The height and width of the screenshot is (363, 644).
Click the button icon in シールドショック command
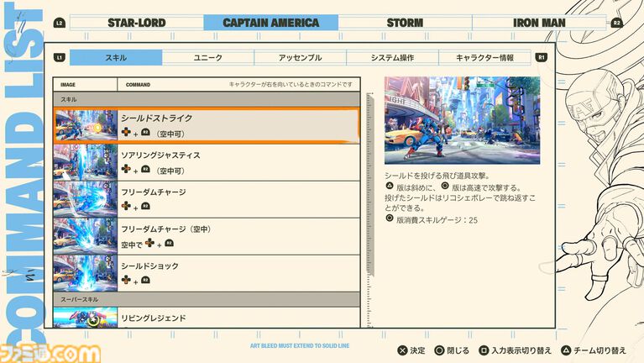coord(145,280)
